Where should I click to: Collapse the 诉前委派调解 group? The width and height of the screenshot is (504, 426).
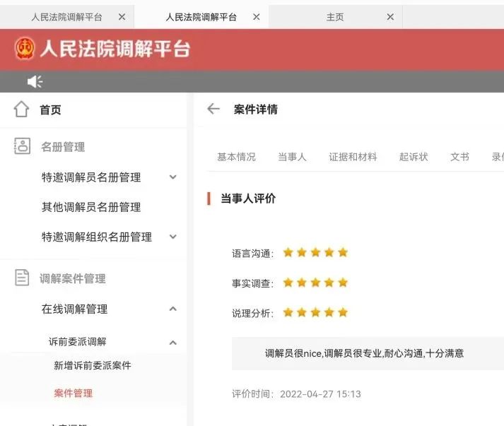pos(173,342)
